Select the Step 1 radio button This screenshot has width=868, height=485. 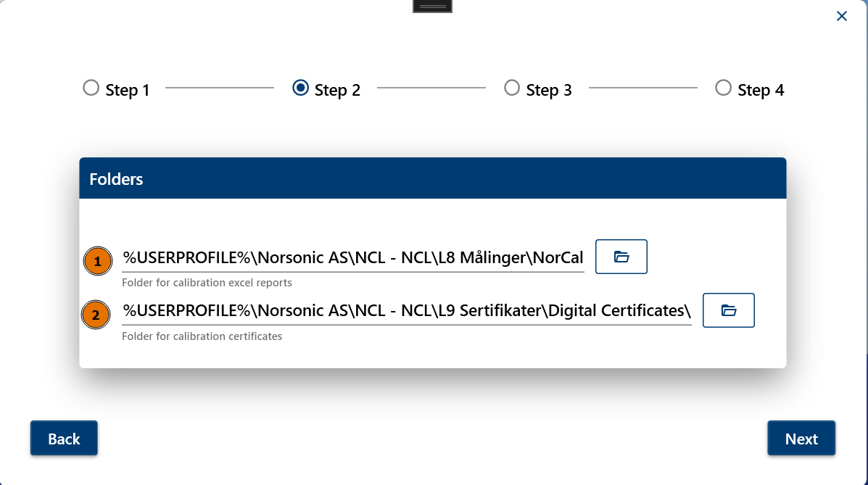pos(91,88)
